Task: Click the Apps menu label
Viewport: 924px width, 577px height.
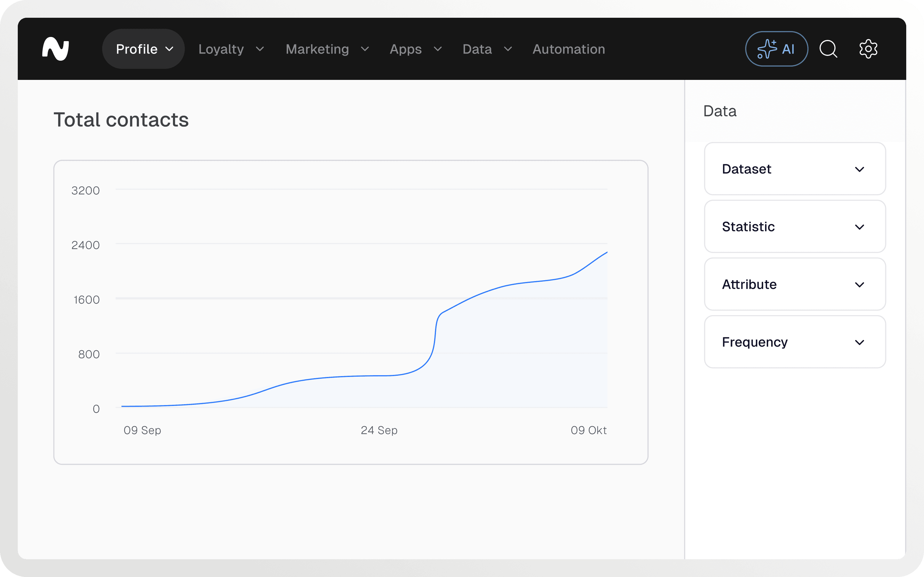Action: 405,49
